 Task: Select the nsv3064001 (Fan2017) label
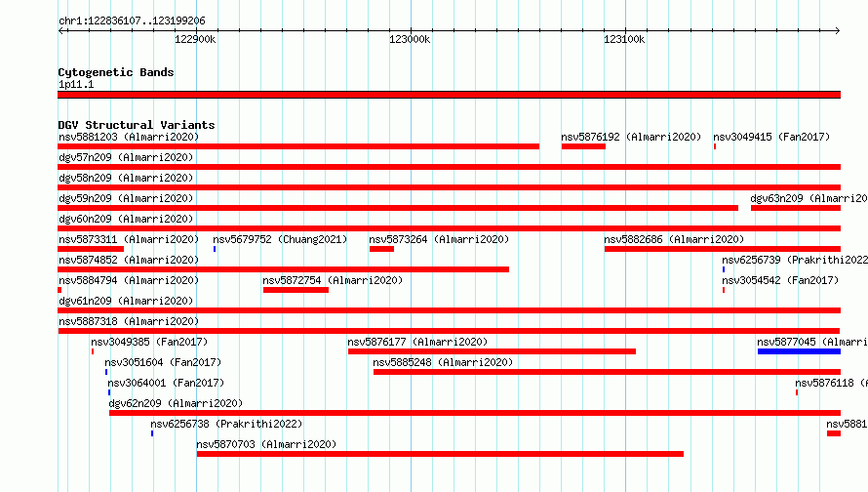(166, 383)
